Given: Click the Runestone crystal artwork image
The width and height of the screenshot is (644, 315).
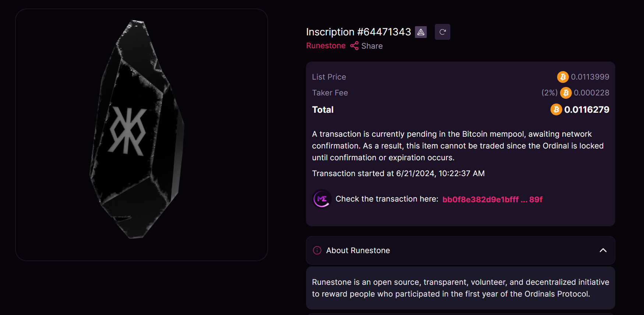Looking at the screenshot, I should point(137,129).
